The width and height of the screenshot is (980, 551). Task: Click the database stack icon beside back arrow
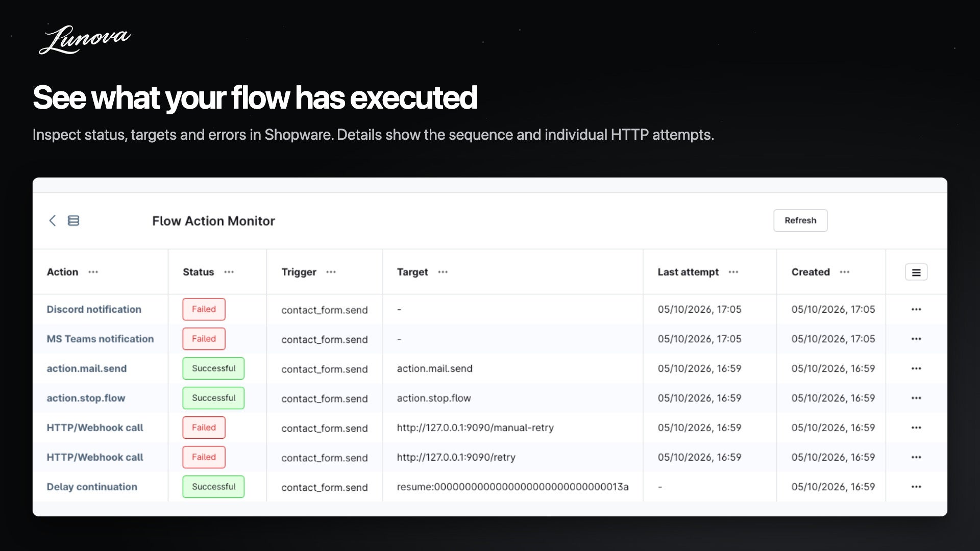[73, 220]
